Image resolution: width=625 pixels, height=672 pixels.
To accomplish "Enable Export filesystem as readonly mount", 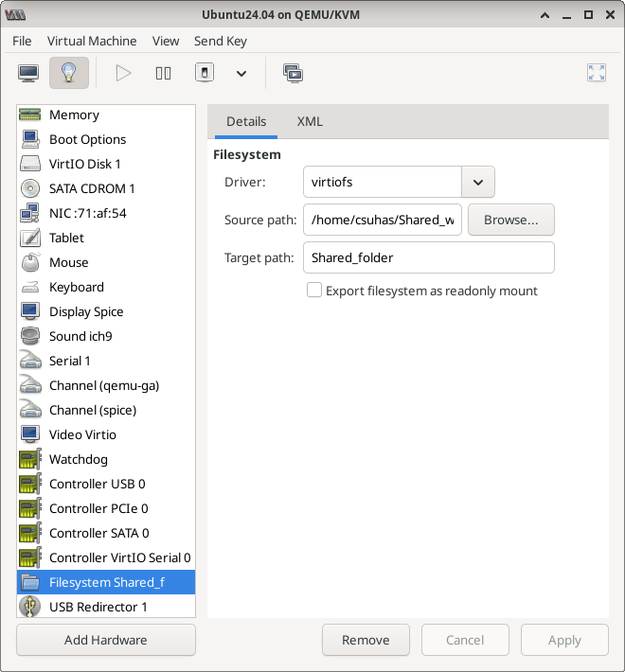I will [x=314, y=291].
